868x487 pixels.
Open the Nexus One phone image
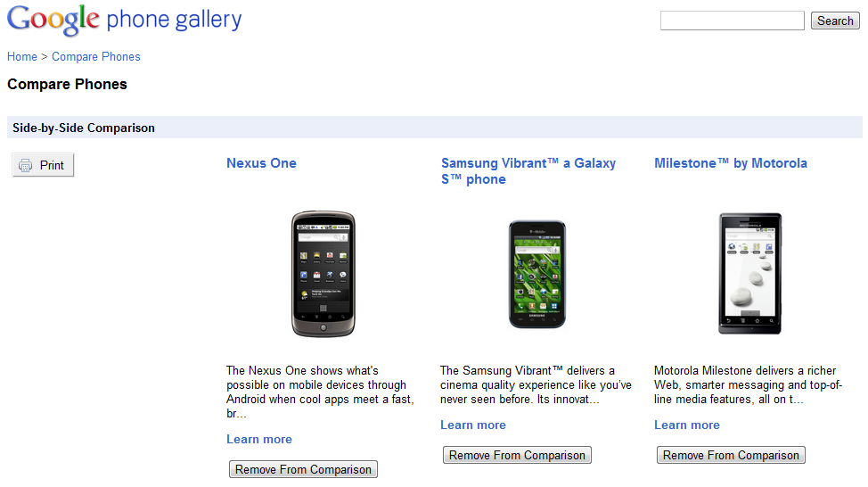323,274
